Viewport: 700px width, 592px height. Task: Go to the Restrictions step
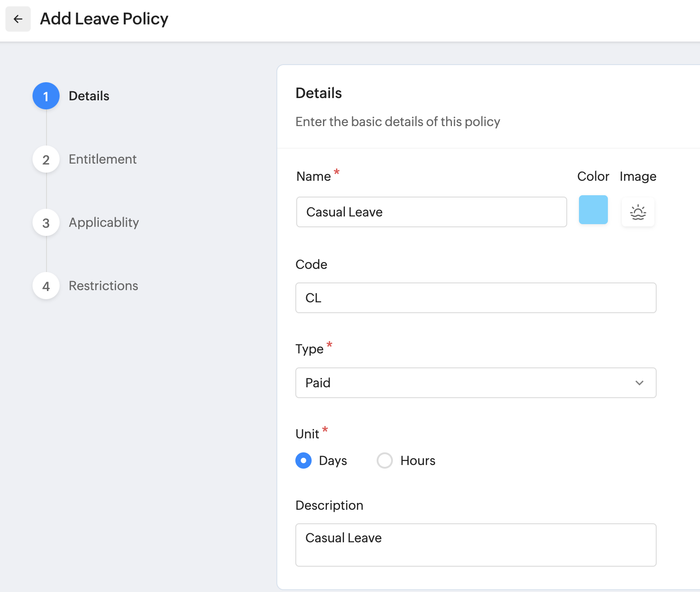pyautogui.click(x=103, y=286)
